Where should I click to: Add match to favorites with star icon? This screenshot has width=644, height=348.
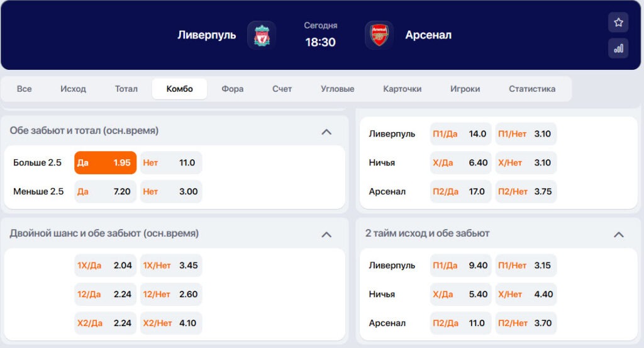(x=618, y=23)
